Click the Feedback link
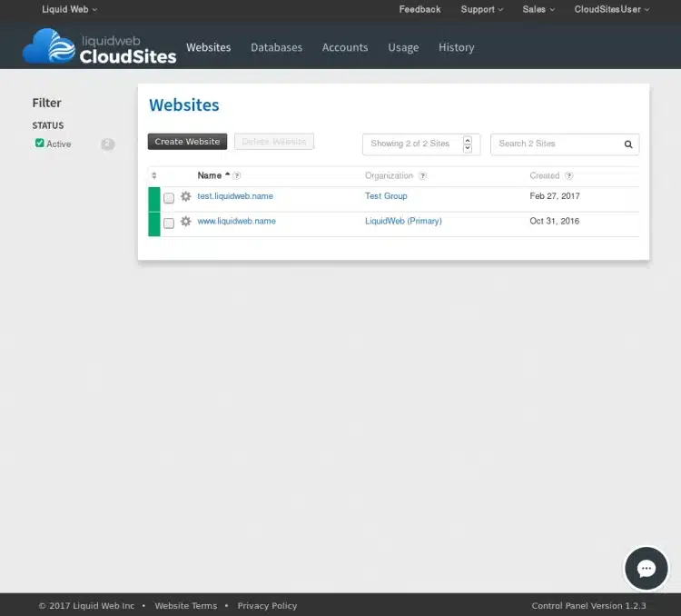This screenshot has height=616, width=681. pos(419,9)
